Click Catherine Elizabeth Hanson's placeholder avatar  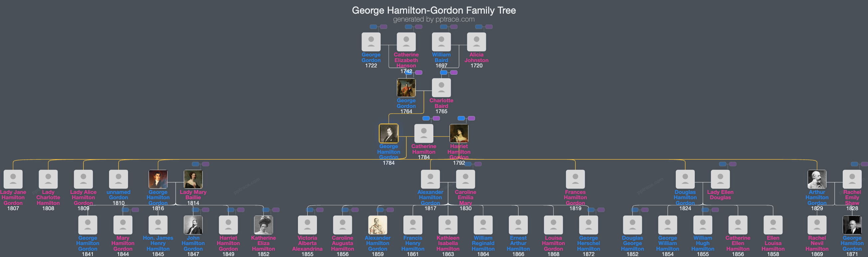(x=406, y=42)
